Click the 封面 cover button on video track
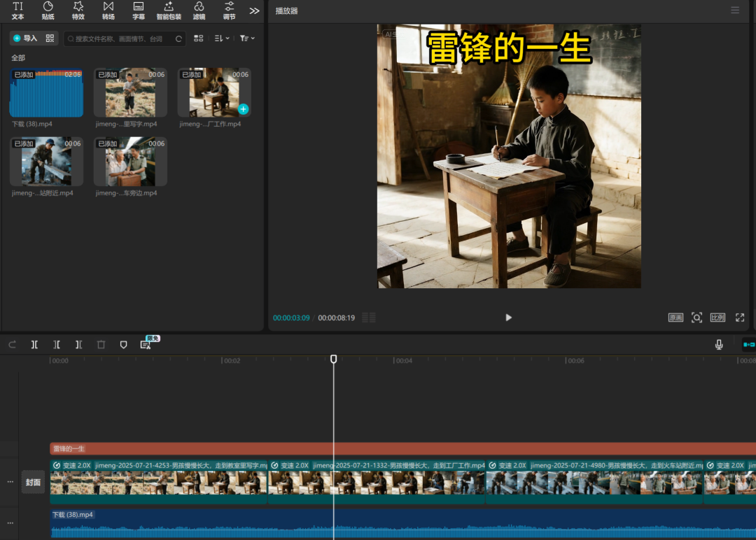 click(x=33, y=482)
